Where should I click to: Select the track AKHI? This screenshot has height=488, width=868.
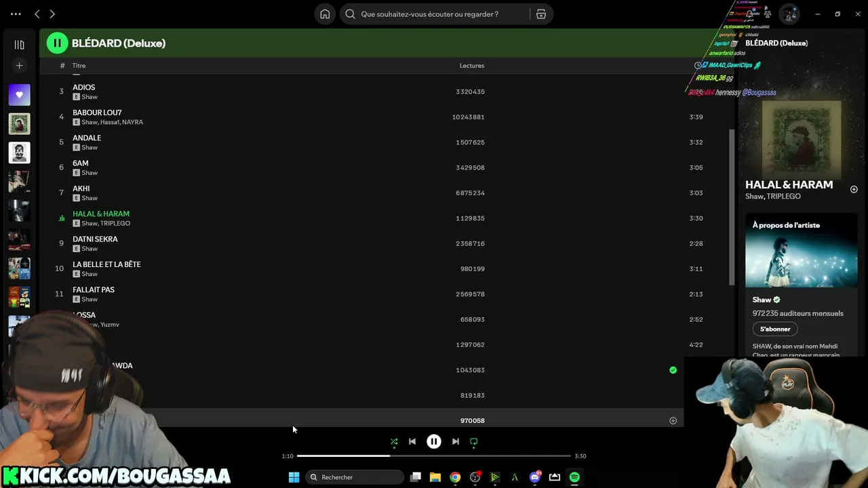81,188
